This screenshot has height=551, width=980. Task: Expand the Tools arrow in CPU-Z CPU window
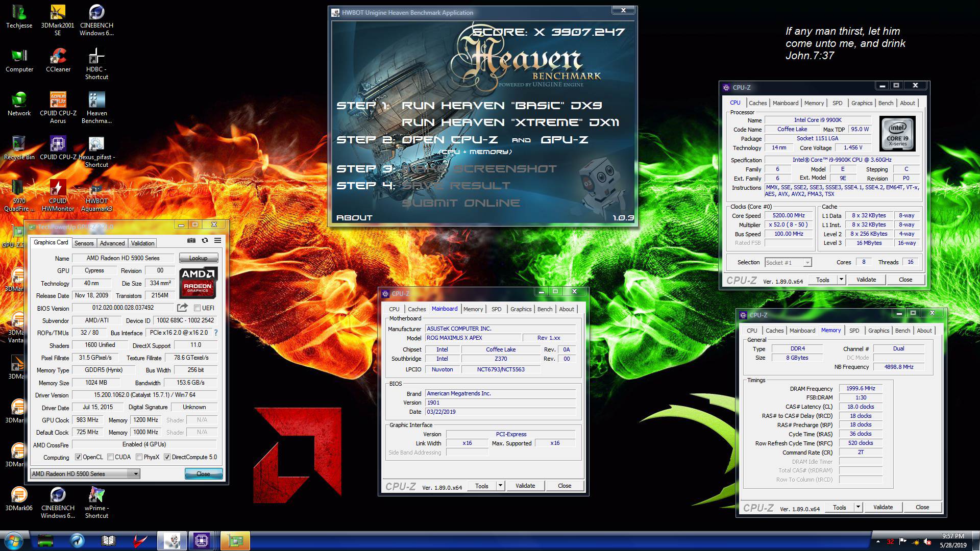(841, 280)
